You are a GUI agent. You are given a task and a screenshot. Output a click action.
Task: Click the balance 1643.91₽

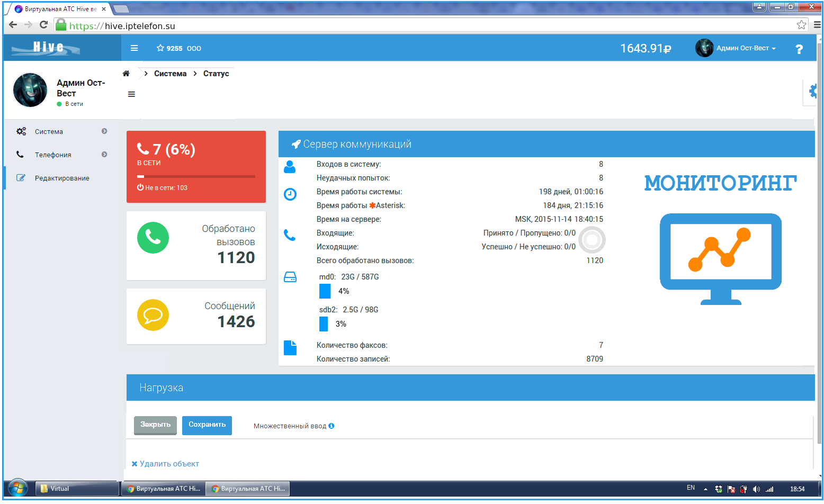pyautogui.click(x=646, y=48)
